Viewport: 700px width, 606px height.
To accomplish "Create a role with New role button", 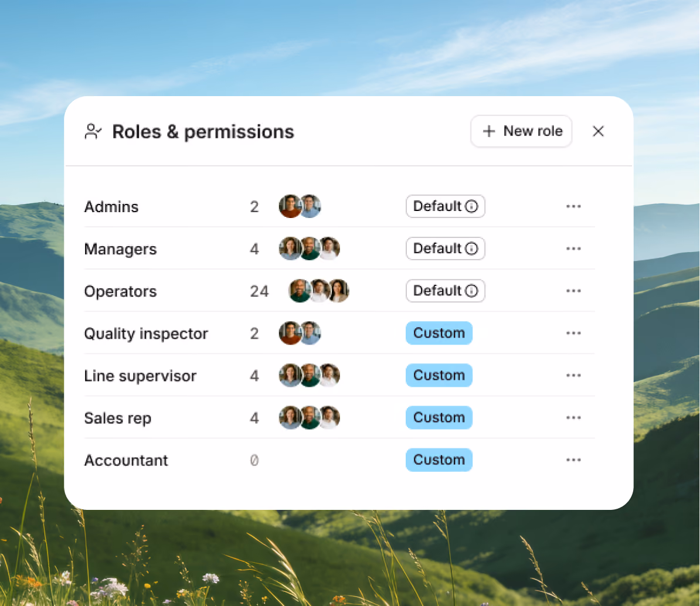I will click(521, 131).
